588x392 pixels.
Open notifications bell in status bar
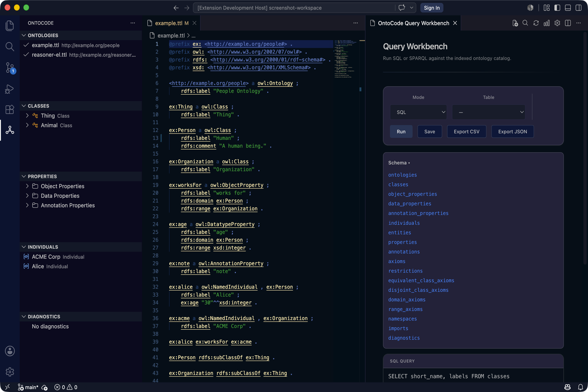580,387
